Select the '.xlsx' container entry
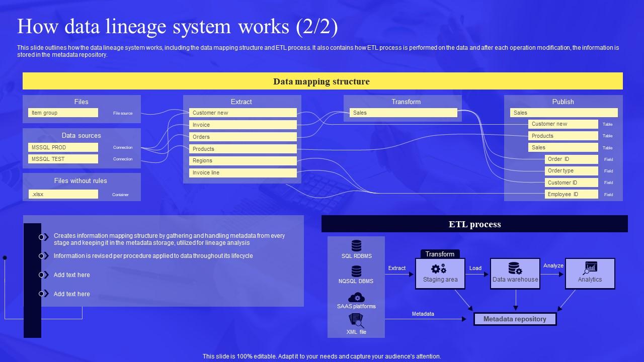The width and height of the screenshot is (644, 362). point(63,194)
